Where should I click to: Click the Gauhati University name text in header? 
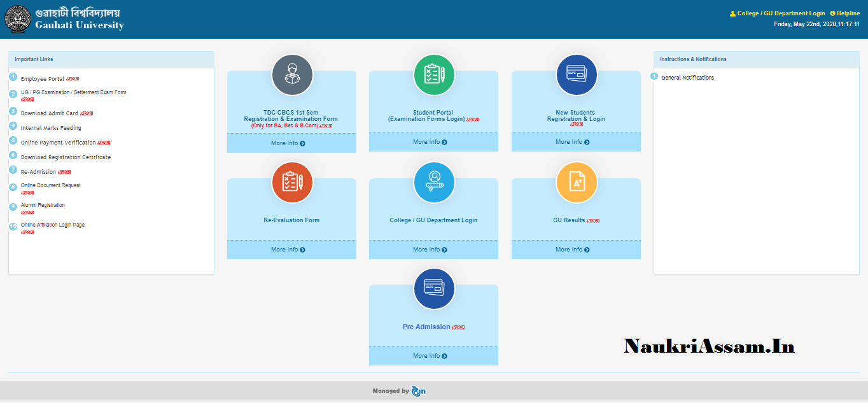(x=80, y=25)
